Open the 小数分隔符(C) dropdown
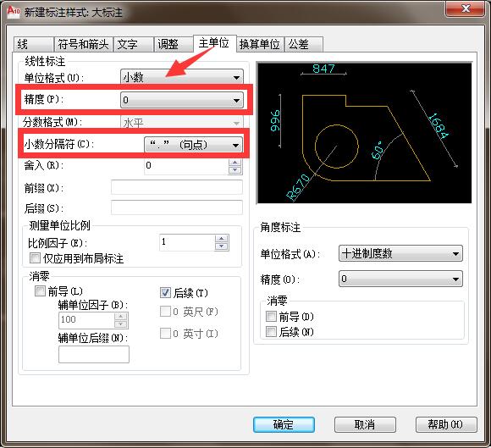 (193, 145)
